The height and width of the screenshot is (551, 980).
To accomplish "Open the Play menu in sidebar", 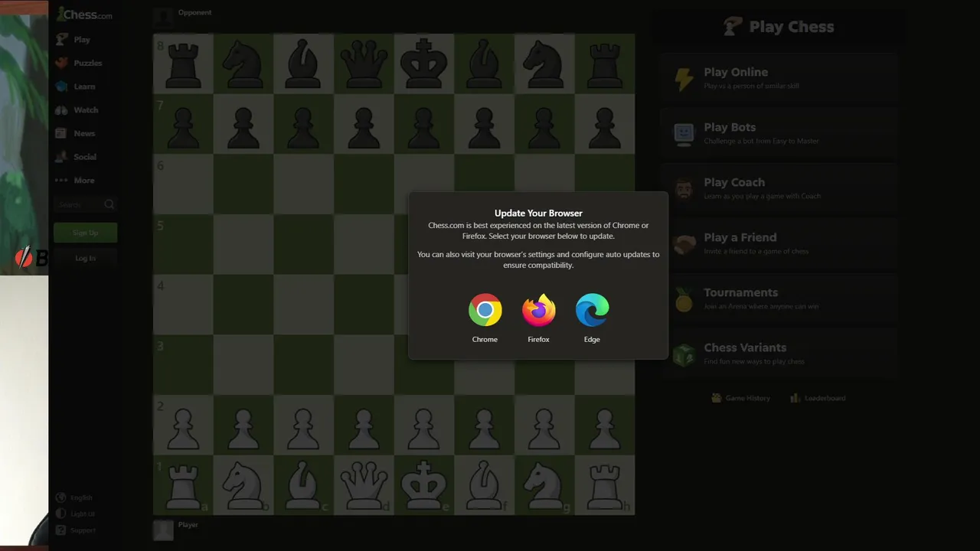I will (73, 39).
